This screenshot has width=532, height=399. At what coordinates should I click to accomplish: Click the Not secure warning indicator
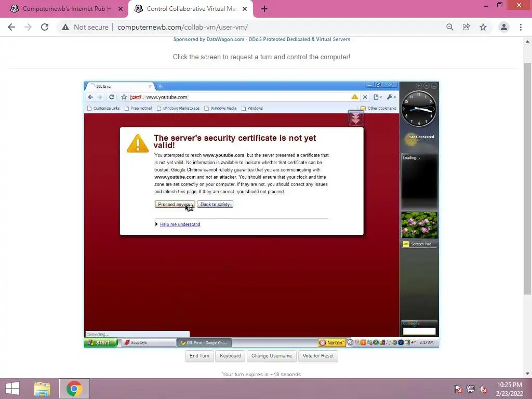point(85,27)
